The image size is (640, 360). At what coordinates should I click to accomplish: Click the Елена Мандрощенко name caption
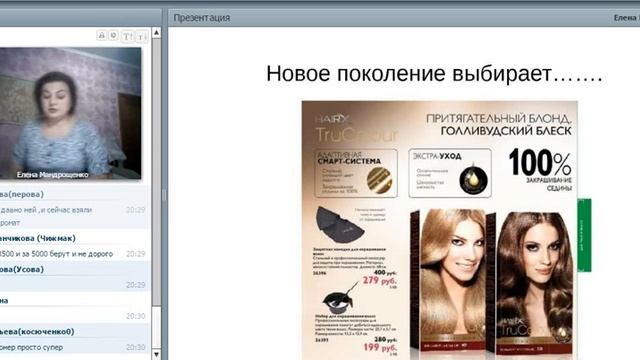coord(52,175)
